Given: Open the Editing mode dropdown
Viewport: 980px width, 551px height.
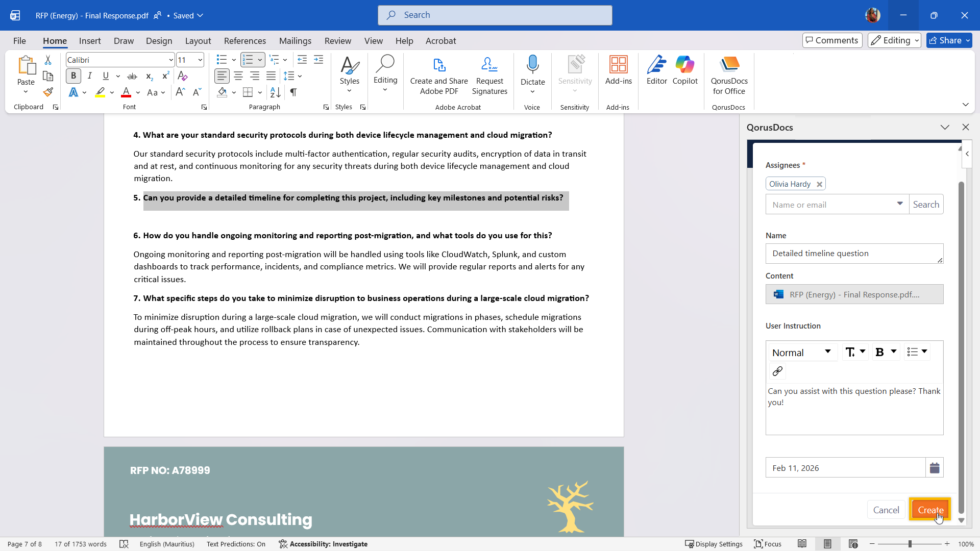Looking at the screenshot, I should 894,40.
